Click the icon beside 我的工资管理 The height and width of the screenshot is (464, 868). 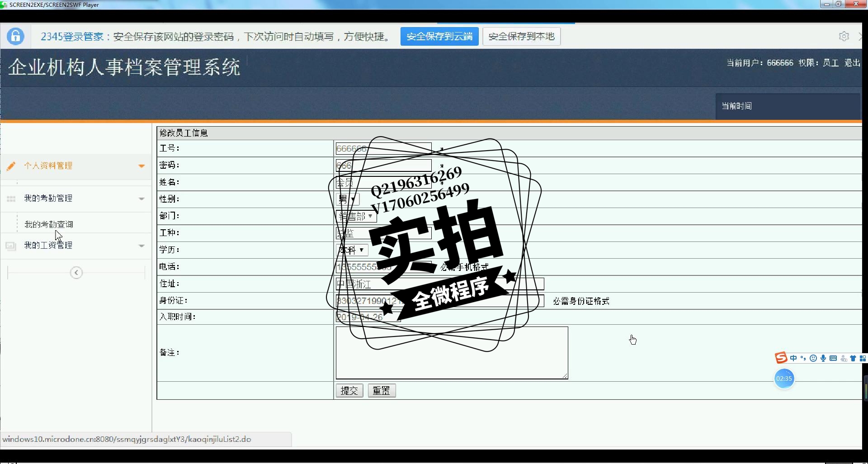coord(11,246)
